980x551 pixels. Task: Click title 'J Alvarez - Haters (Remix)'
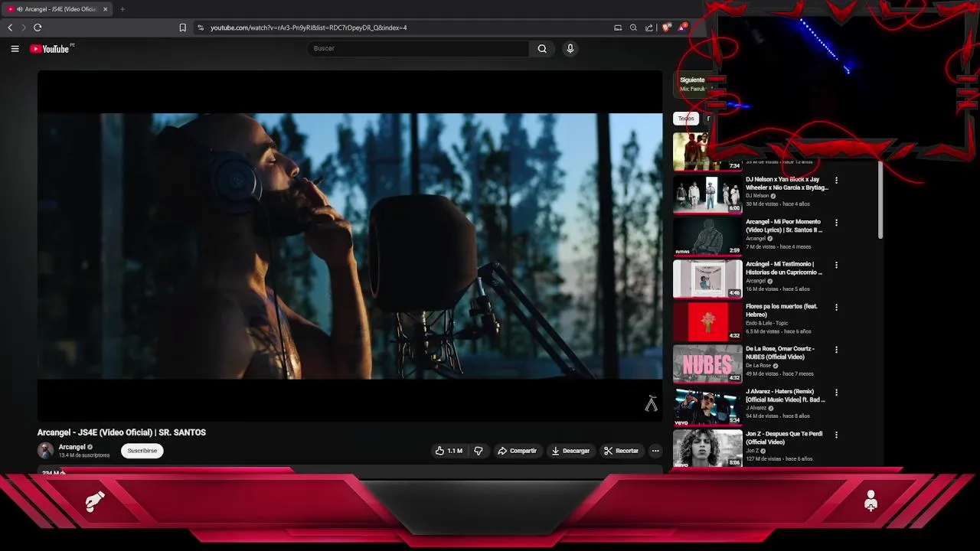pyautogui.click(x=786, y=396)
